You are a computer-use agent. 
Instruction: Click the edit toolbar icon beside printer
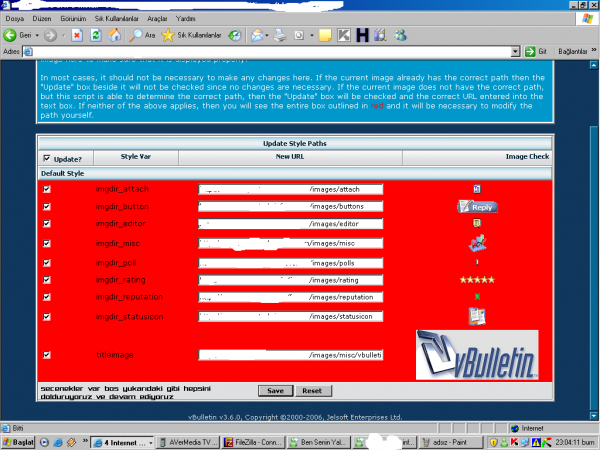299,36
